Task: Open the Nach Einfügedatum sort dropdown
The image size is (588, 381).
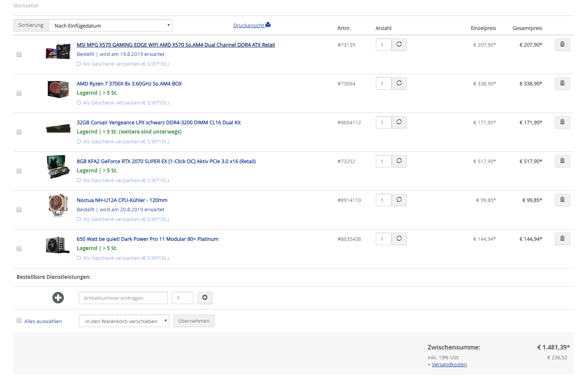Action: [x=110, y=26]
